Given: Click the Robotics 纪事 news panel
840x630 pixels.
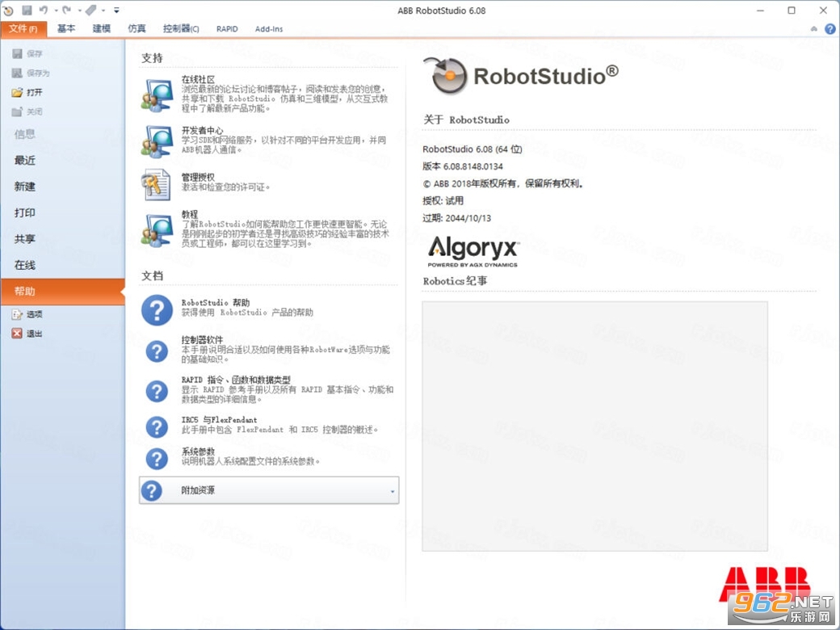Looking at the screenshot, I should (x=594, y=426).
